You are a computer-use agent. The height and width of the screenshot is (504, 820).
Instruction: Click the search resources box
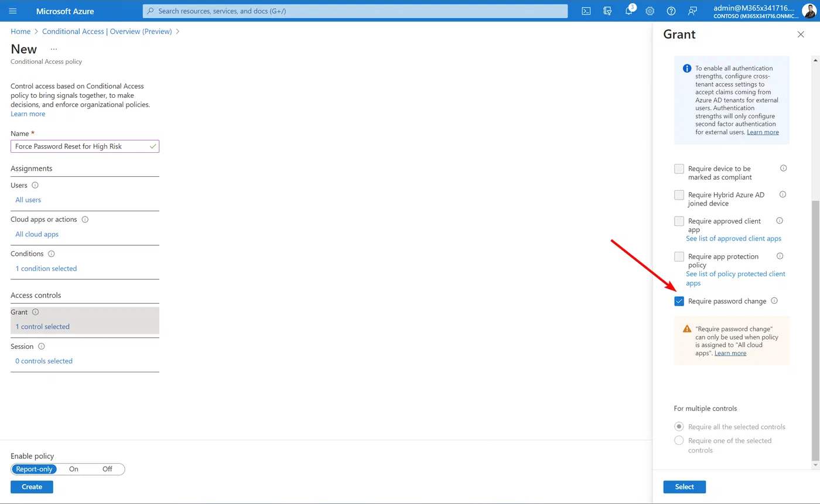point(355,11)
